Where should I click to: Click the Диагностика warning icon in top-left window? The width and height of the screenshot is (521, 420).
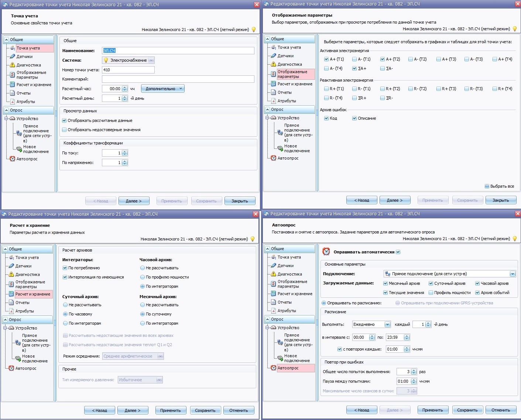click(x=12, y=65)
